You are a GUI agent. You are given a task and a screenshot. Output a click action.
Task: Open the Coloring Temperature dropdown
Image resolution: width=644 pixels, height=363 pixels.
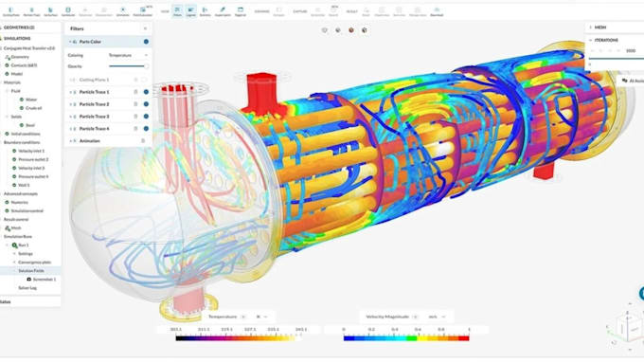pos(128,55)
